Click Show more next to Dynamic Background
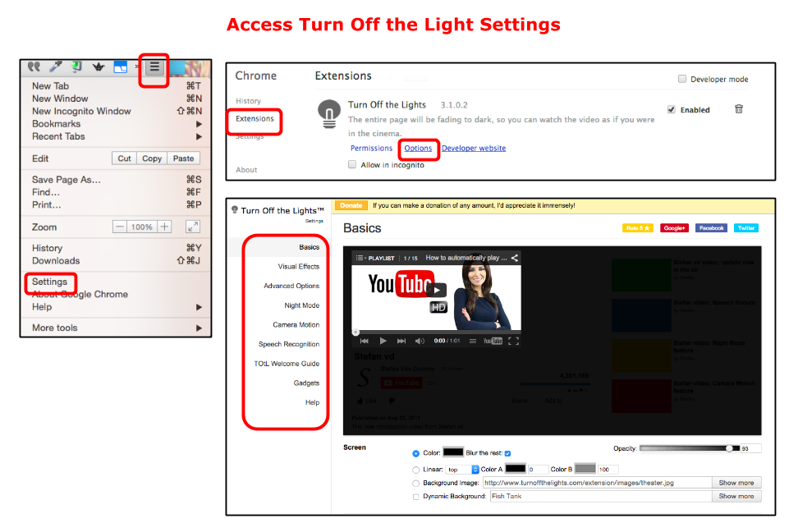The height and width of the screenshot is (532, 789). coord(736,496)
